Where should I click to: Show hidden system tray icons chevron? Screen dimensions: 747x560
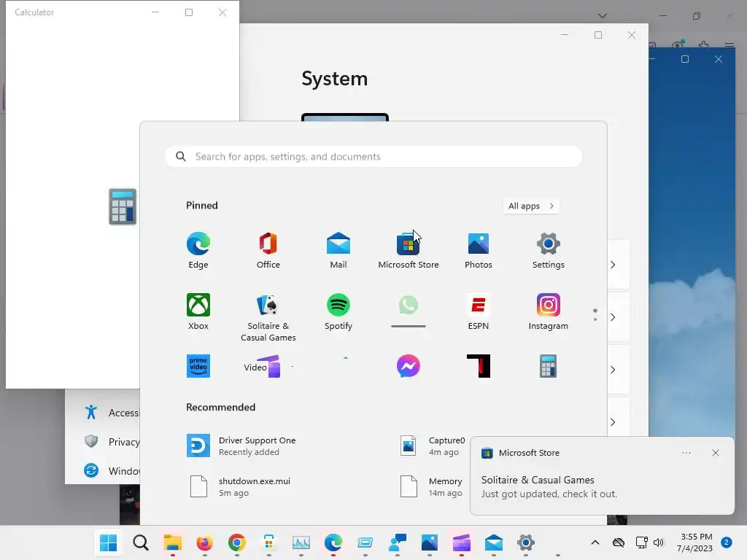coord(595,542)
